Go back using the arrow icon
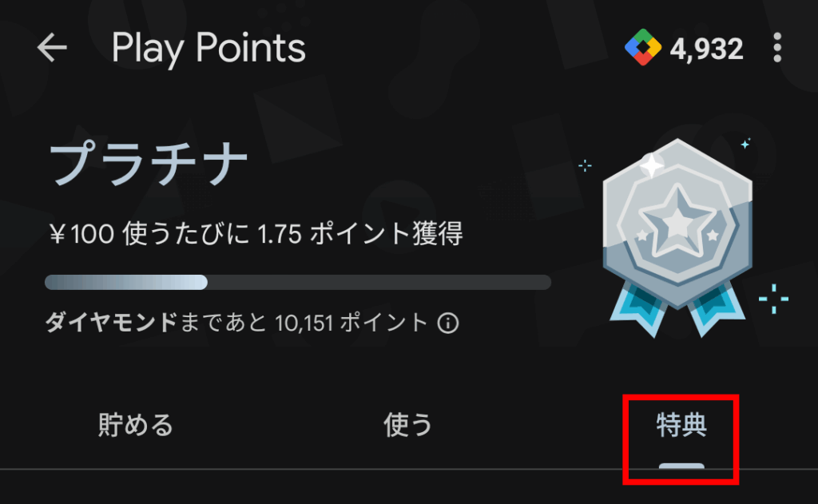Viewport: 818px width, 504px height. (52, 47)
